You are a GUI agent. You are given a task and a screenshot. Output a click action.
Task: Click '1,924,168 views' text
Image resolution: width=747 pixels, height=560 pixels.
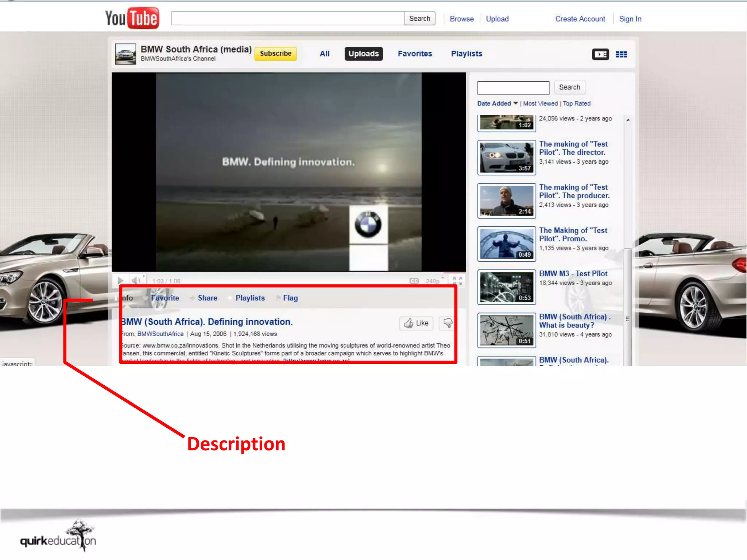click(x=255, y=334)
